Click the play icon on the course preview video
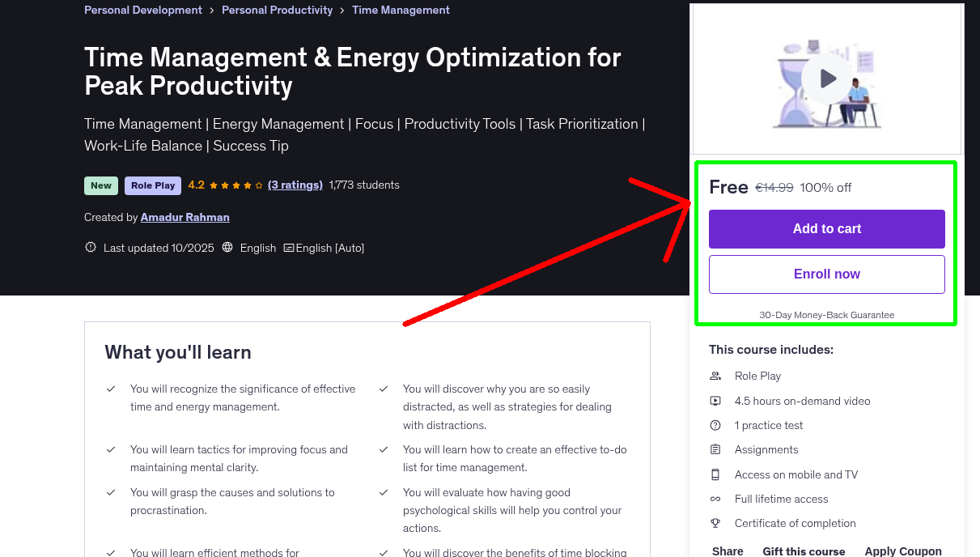Image resolution: width=980 pixels, height=557 pixels. click(x=826, y=78)
